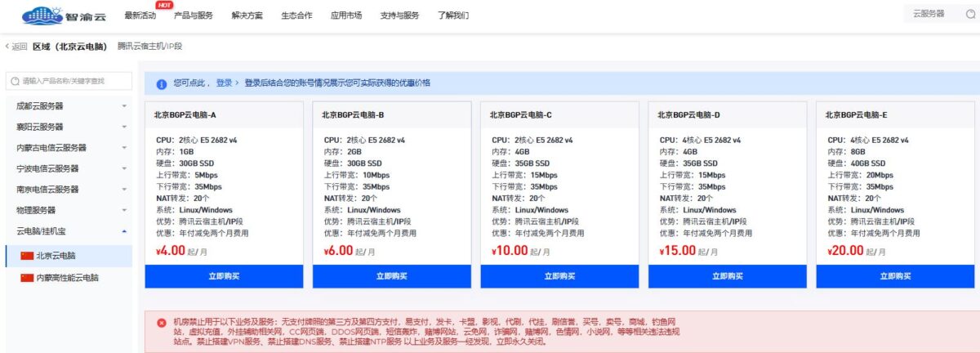This screenshot has width=980, height=353.
Task: Click the blue info icon in login notice
Action: pos(162,83)
